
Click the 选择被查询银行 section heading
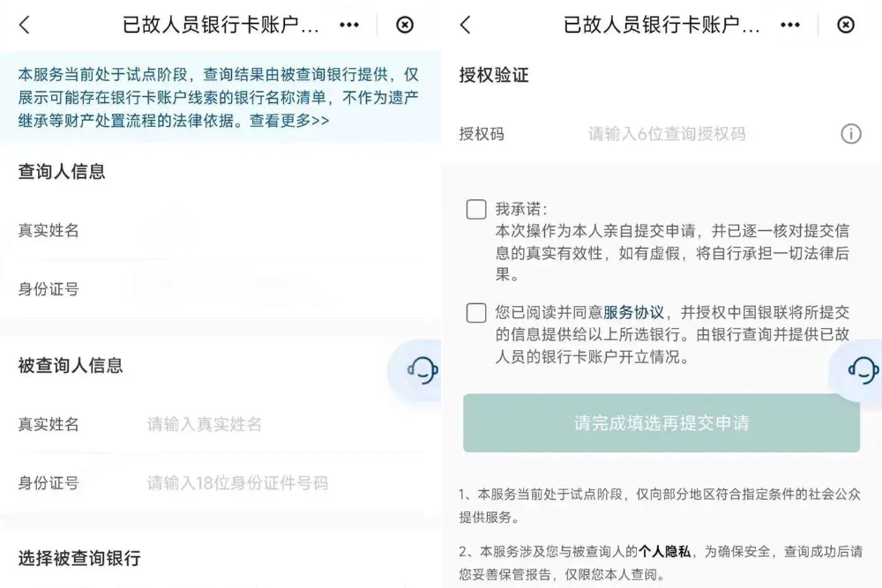79,558
